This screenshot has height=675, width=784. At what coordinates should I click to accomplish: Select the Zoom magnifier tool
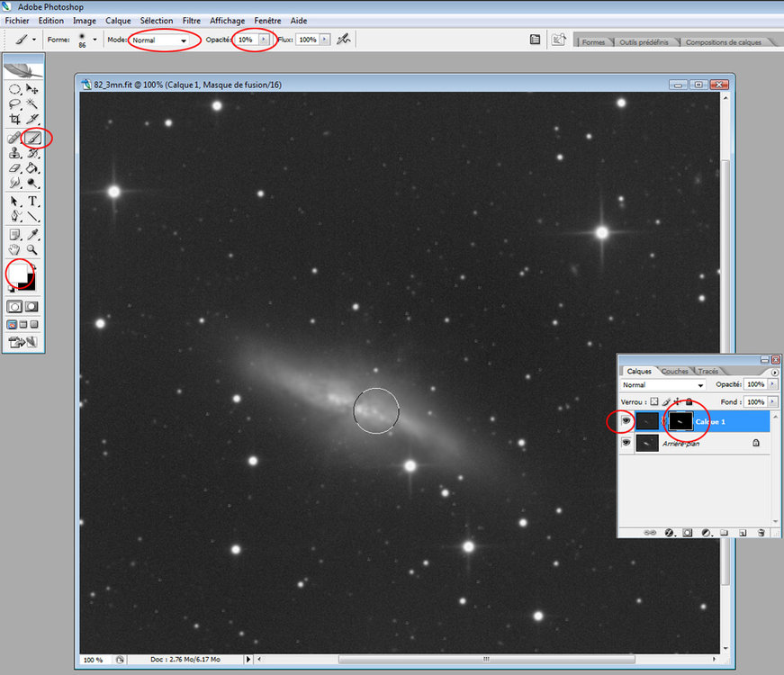(32, 249)
